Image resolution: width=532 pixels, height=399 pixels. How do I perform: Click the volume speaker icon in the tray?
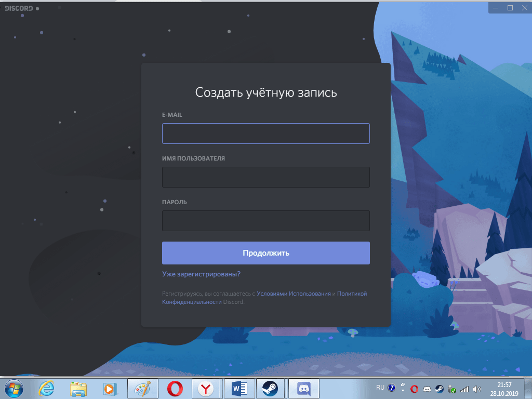477,389
